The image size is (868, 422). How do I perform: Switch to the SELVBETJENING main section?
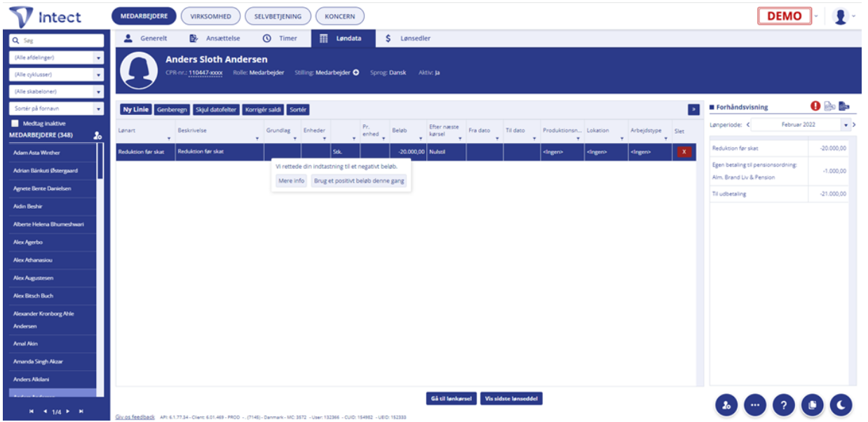point(278,16)
